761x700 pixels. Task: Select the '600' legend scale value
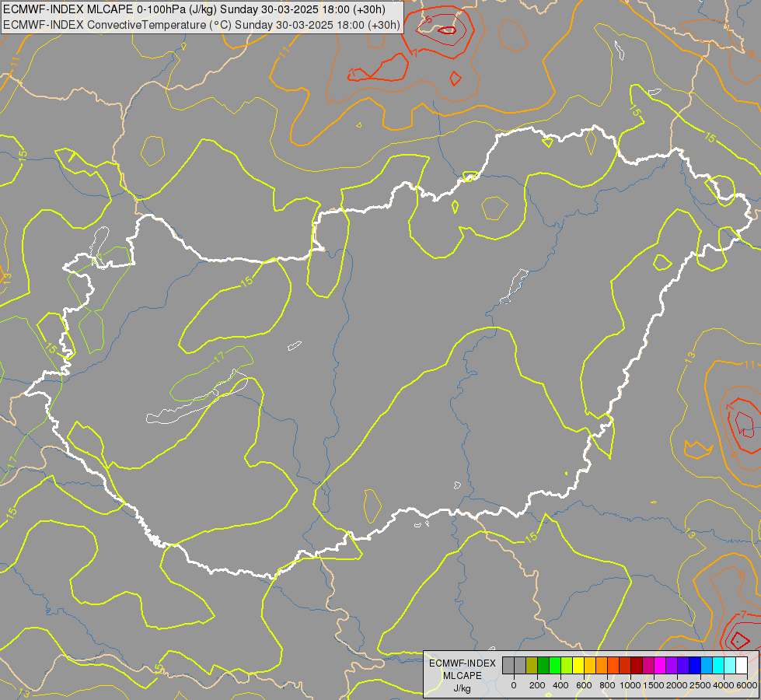[x=584, y=685]
